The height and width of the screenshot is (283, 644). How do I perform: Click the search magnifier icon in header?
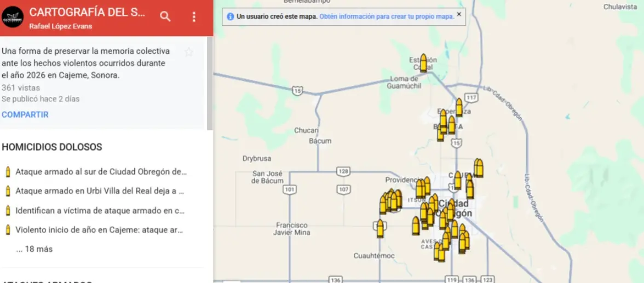(x=165, y=16)
